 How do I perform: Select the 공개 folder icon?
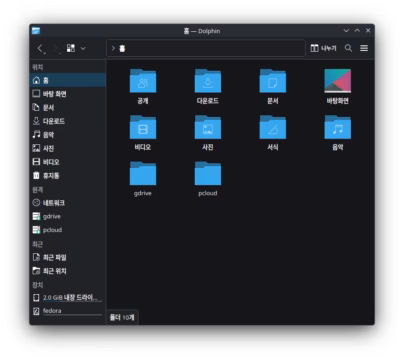[143, 81]
